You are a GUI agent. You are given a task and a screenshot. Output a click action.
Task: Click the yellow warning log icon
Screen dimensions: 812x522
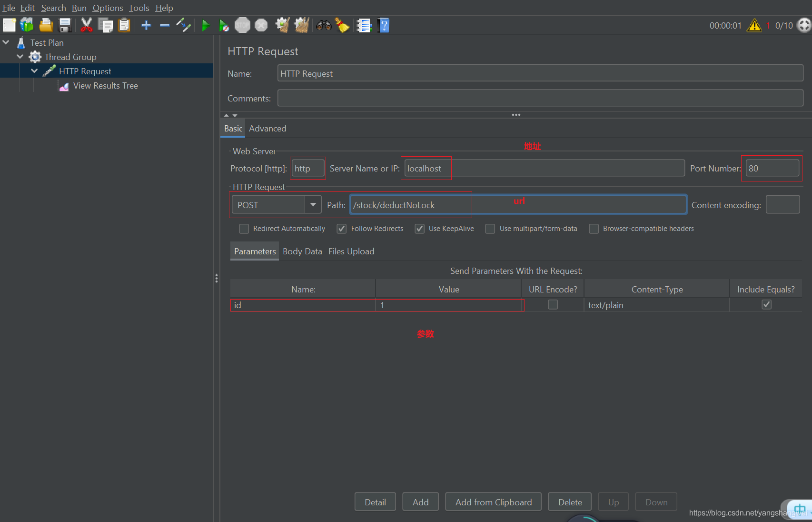click(754, 25)
